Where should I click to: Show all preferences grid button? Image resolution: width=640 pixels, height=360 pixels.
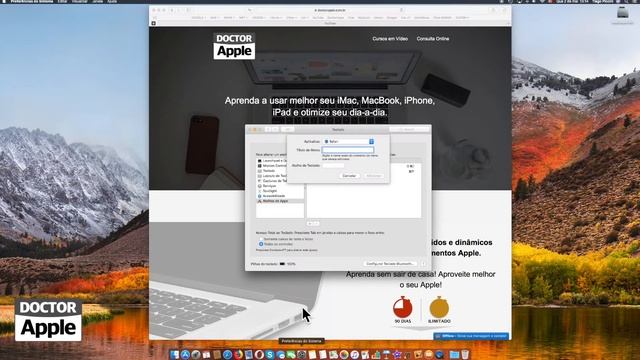[288, 129]
